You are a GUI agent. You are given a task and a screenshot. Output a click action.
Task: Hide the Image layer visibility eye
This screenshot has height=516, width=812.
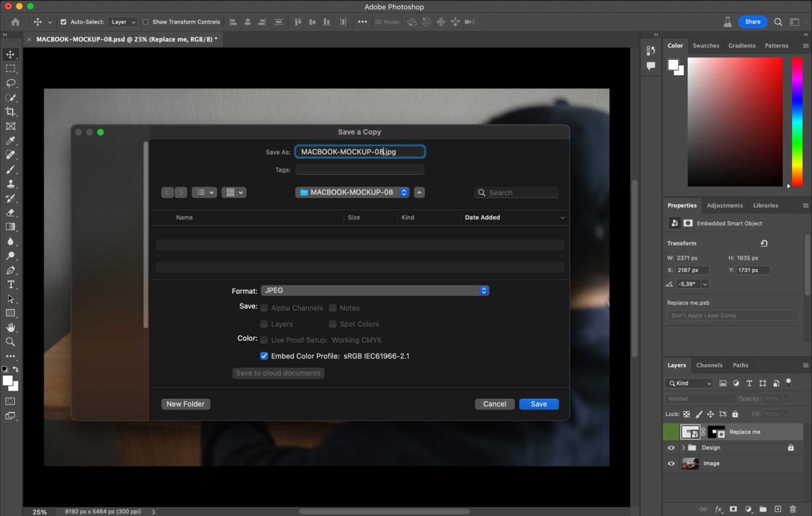(x=671, y=464)
